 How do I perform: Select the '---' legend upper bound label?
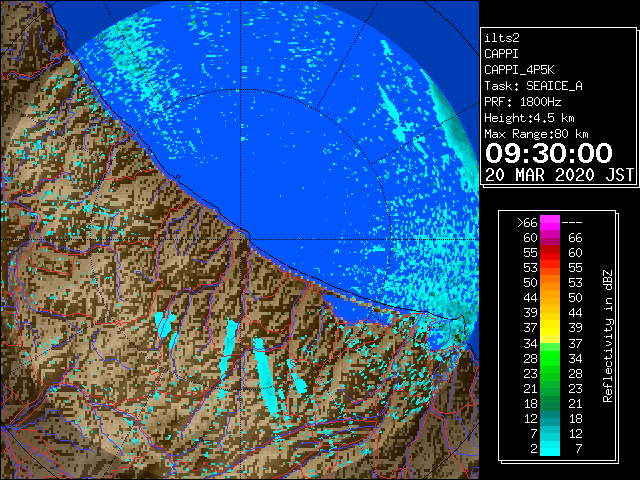pos(572,222)
